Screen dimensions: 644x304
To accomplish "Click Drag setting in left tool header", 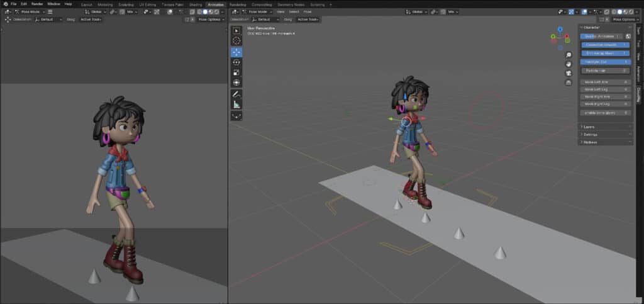I will (x=71, y=20).
